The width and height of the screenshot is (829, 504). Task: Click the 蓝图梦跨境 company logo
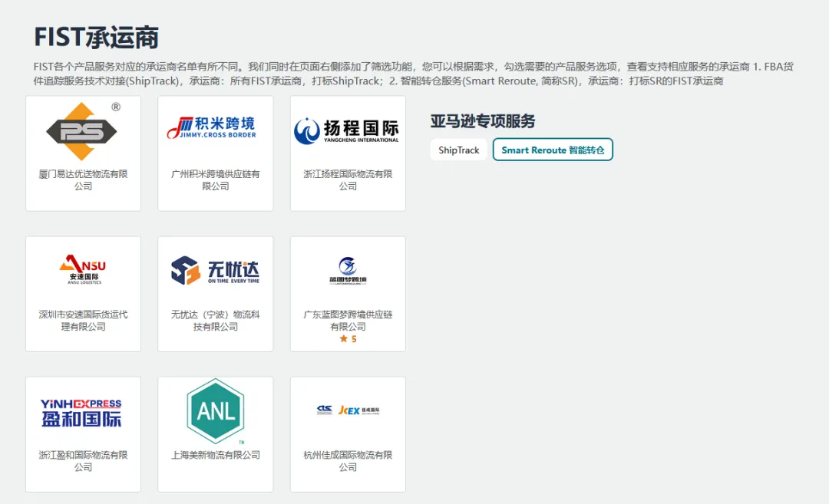coord(348,270)
